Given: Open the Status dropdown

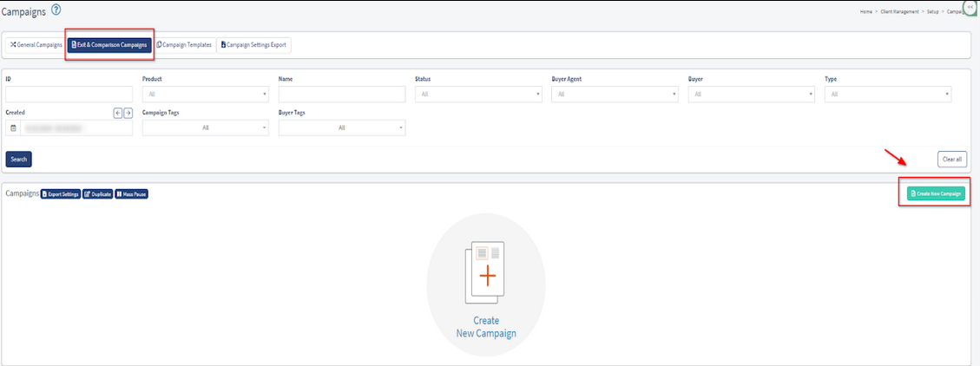Looking at the screenshot, I should tap(478, 94).
